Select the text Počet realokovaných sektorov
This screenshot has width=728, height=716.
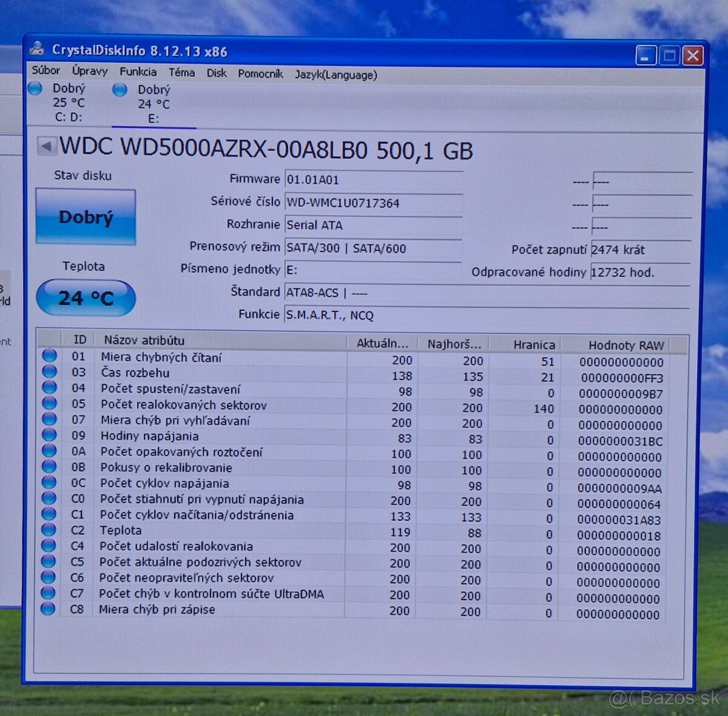point(184,405)
